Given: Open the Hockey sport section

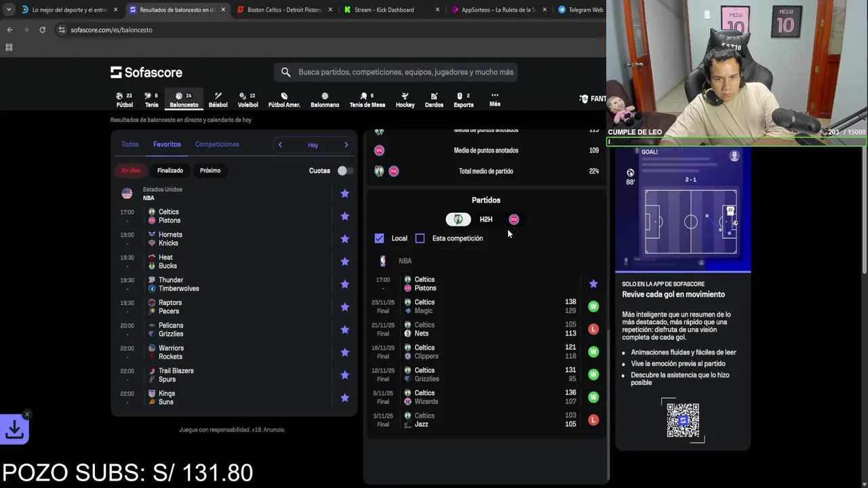Looking at the screenshot, I should (x=405, y=100).
